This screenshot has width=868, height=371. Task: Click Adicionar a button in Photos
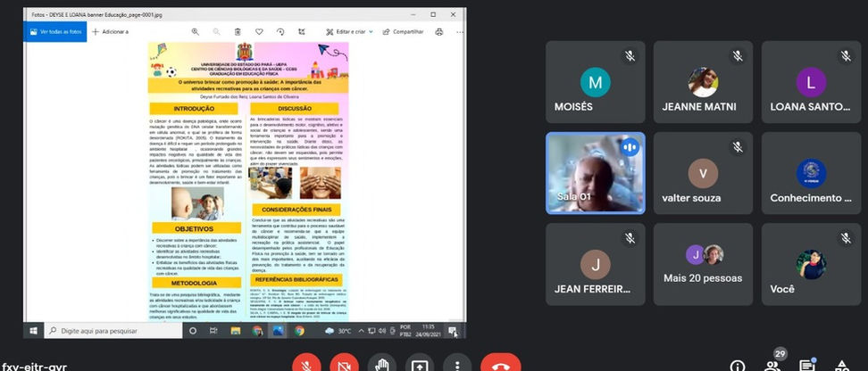tap(110, 32)
